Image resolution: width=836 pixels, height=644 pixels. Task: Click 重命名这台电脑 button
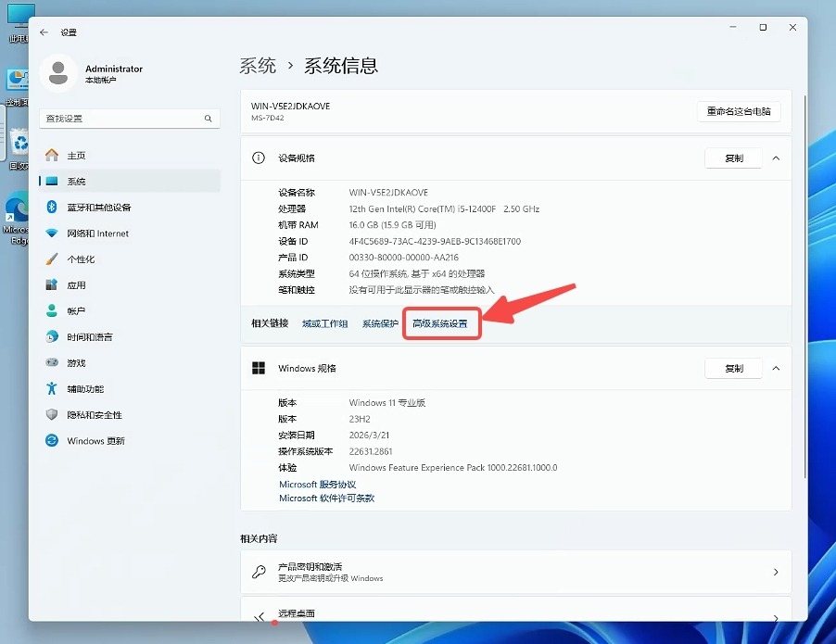(738, 111)
